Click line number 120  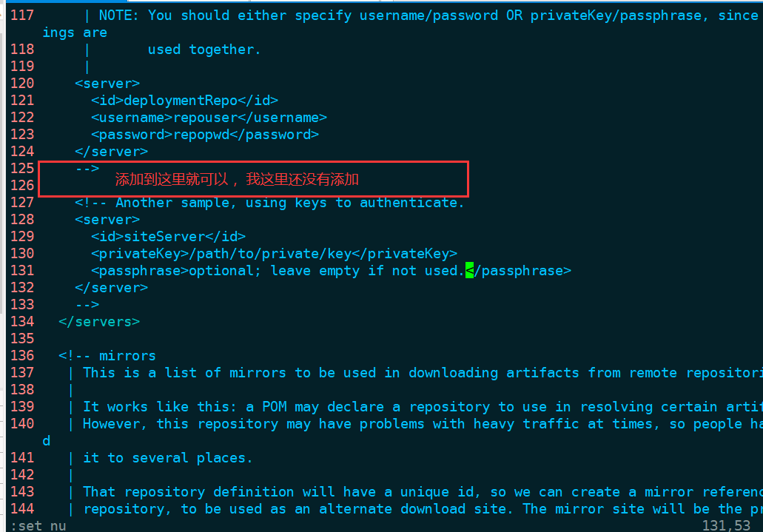point(22,83)
